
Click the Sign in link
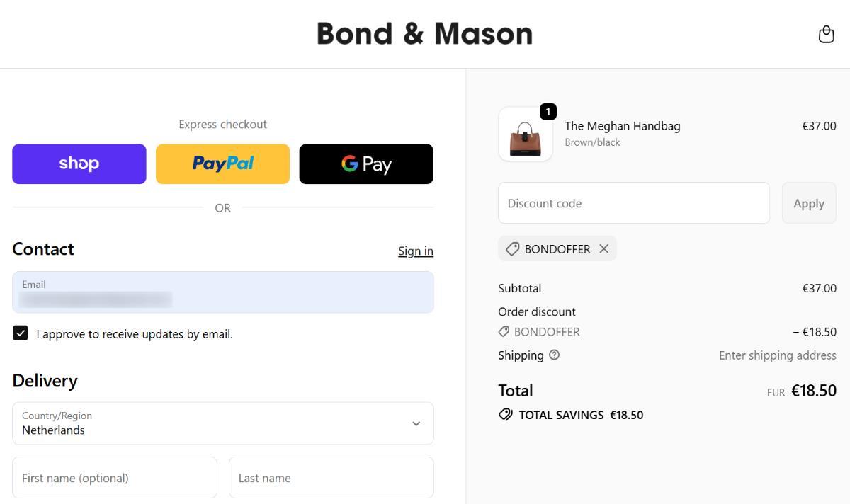click(415, 251)
